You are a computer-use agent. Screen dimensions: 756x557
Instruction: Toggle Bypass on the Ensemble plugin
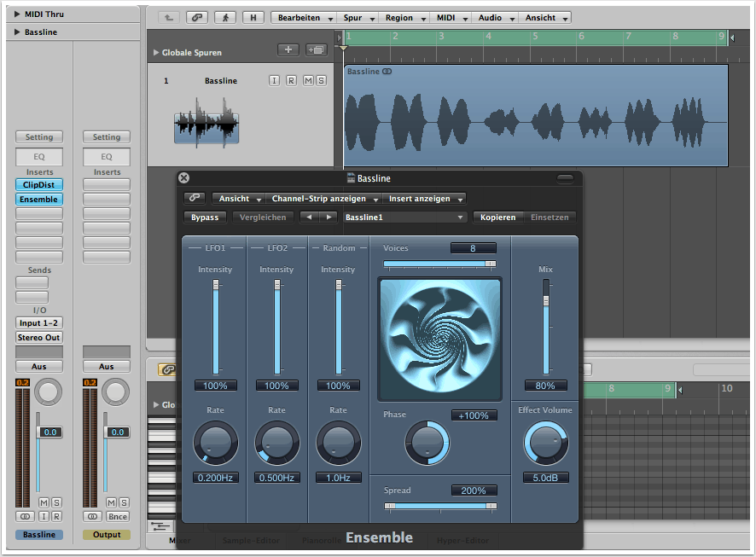[x=205, y=218]
